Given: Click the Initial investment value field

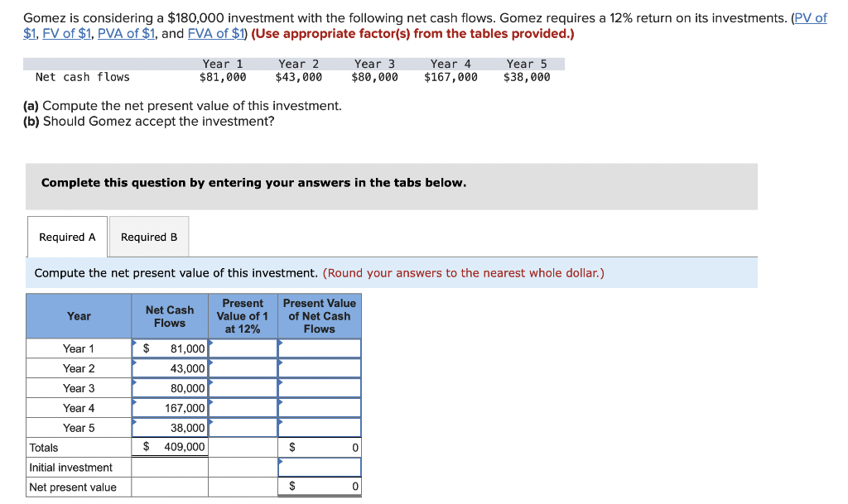Looking at the screenshot, I should 320,468.
